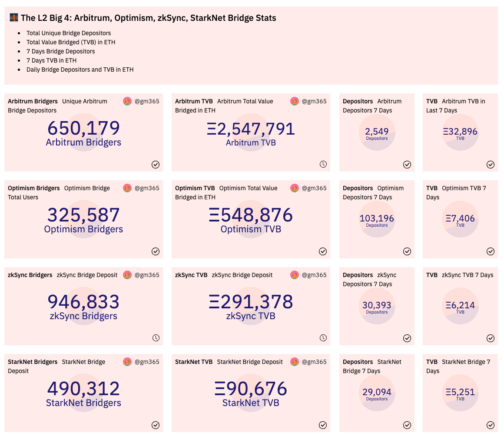Open @gm365 profile link on zkSync Bridgers card
The height and width of the screenshot is (436, 504).
(x=147, y=275)
